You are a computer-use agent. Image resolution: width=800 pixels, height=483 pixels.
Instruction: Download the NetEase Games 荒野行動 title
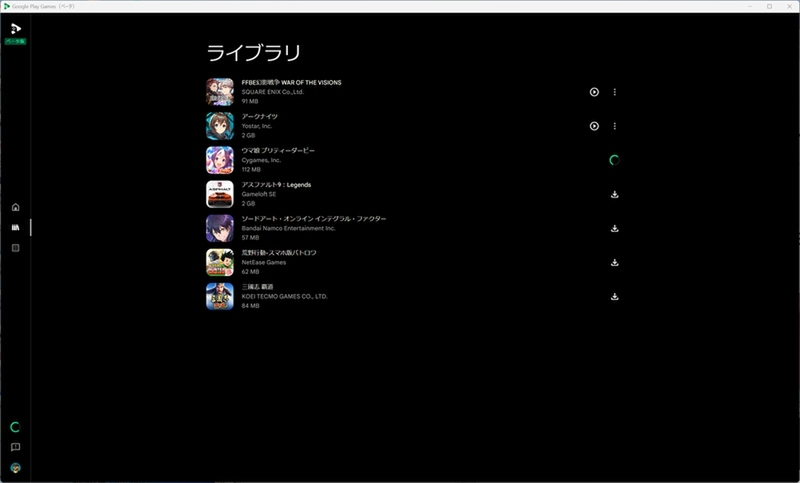click(x=615, y=262)
